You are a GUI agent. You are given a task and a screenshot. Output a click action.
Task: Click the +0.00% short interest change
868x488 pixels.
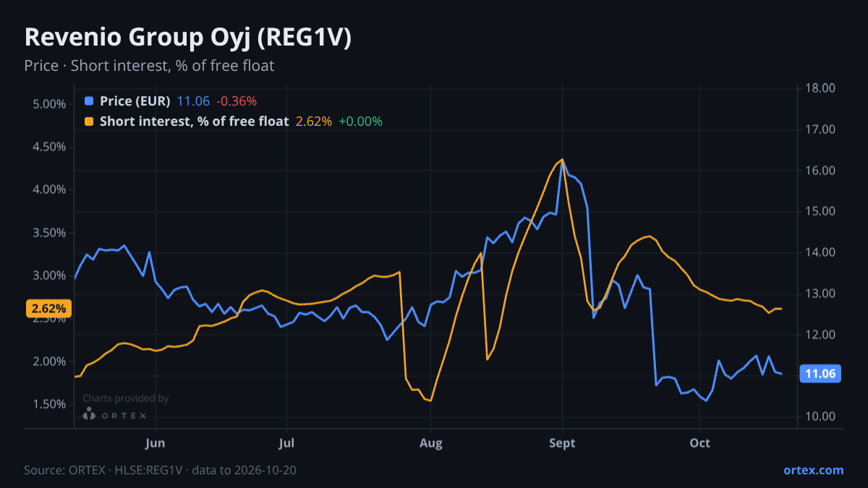click(x=360, y=121)
